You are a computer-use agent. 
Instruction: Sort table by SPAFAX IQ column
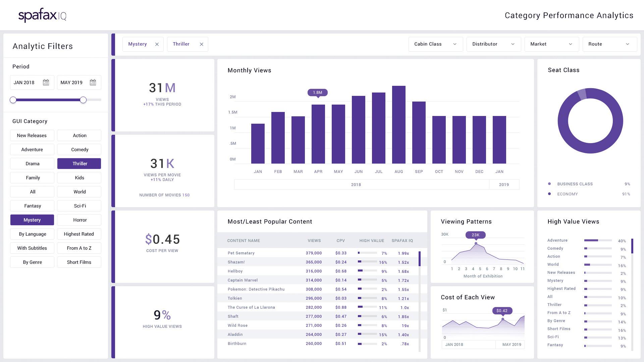[x=402, y=241]
